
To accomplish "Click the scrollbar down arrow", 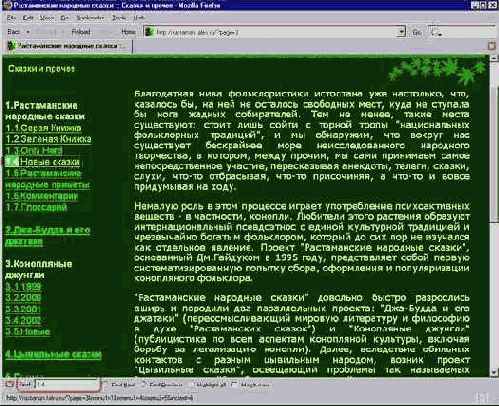I will point(494,372).
